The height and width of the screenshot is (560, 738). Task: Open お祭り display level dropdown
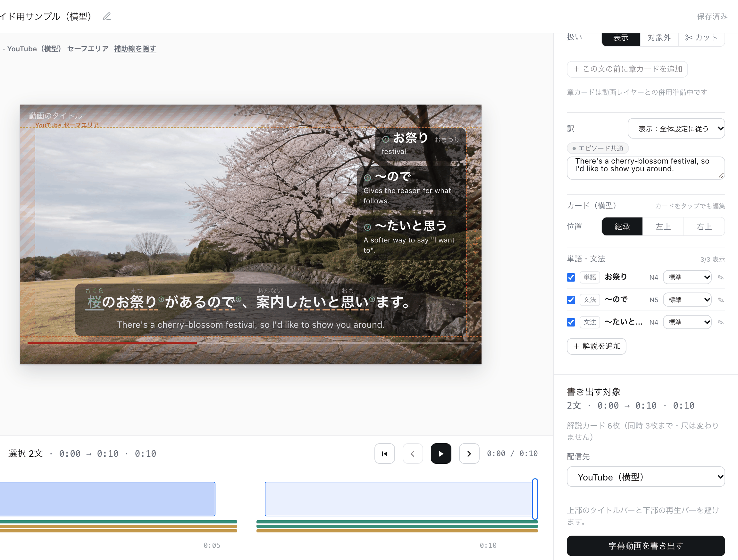687,277
